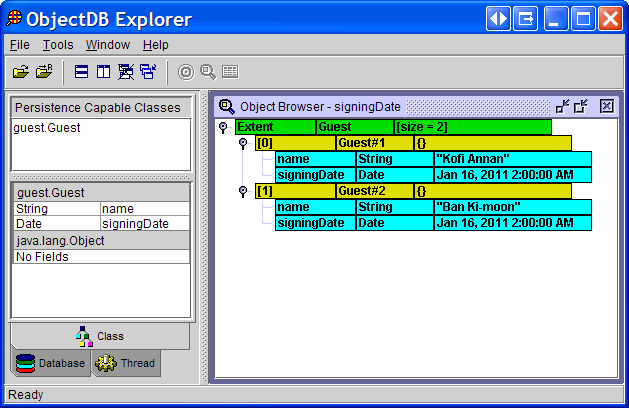629x408 pixels.
Task: Click the Object Browser magnifier icon
Action: click(x=227, y=107)
